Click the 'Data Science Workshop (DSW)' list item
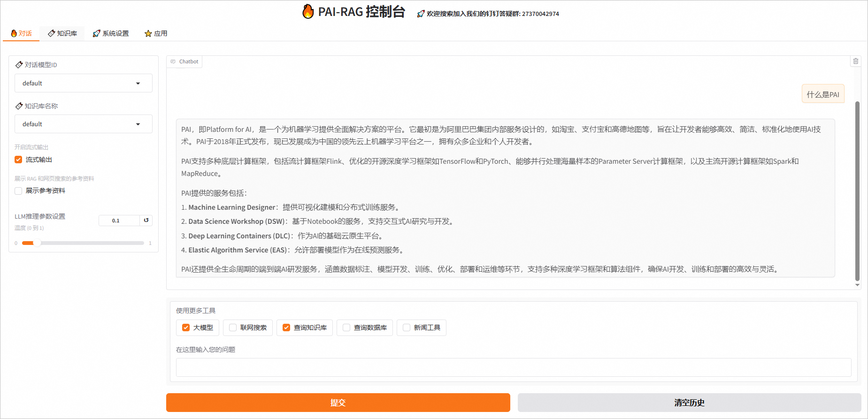The image size is (868, 419). tap(318, 221)
